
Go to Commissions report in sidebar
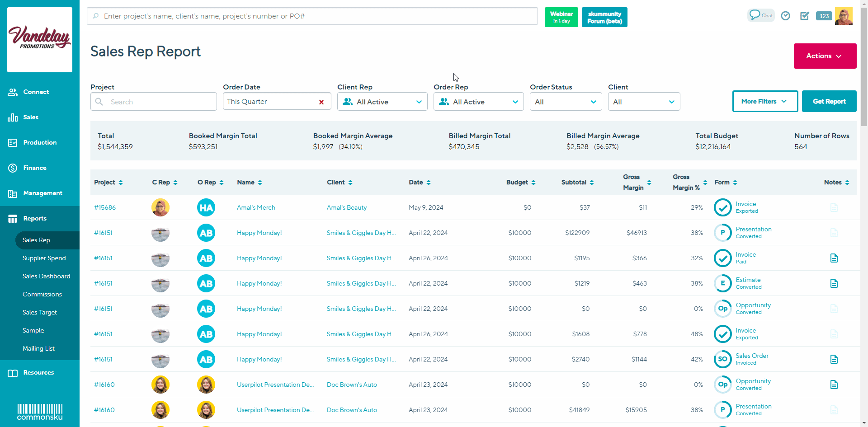tap(42, 294)
